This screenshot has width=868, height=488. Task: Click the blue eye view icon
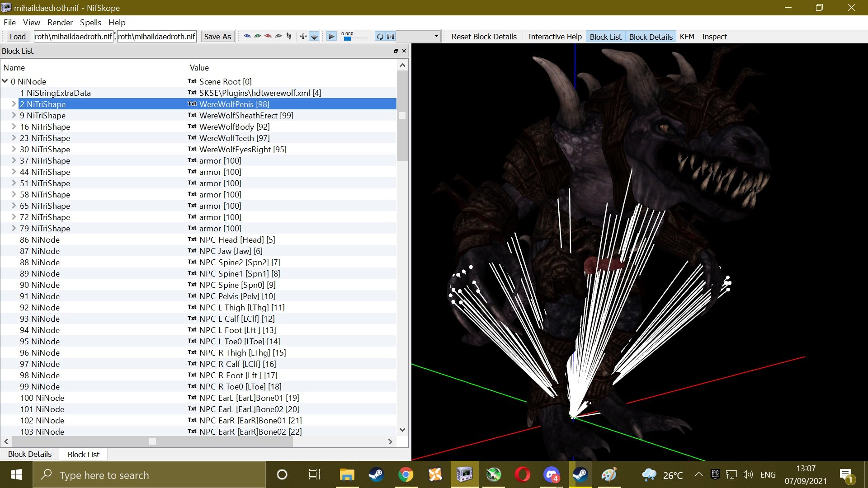tap(247, 36)
